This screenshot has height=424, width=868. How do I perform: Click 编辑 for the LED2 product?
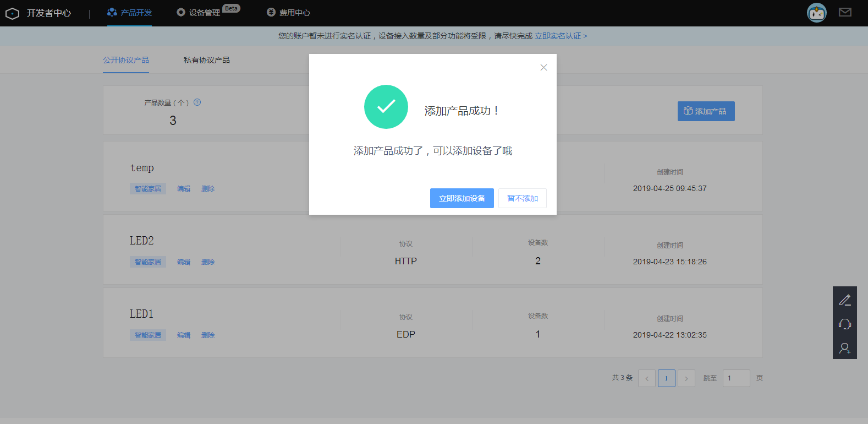[184, 262]
